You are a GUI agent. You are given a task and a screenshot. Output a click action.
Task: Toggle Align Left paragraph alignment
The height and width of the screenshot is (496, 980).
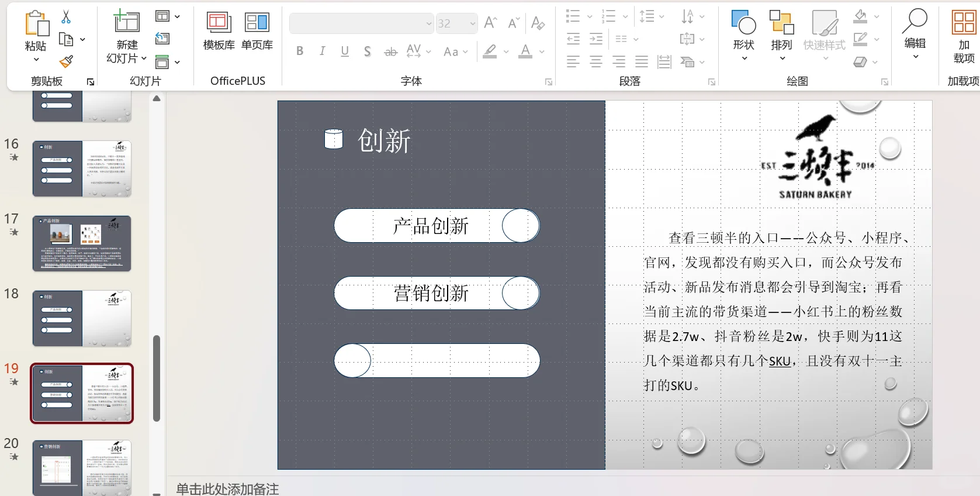point(573,61)
